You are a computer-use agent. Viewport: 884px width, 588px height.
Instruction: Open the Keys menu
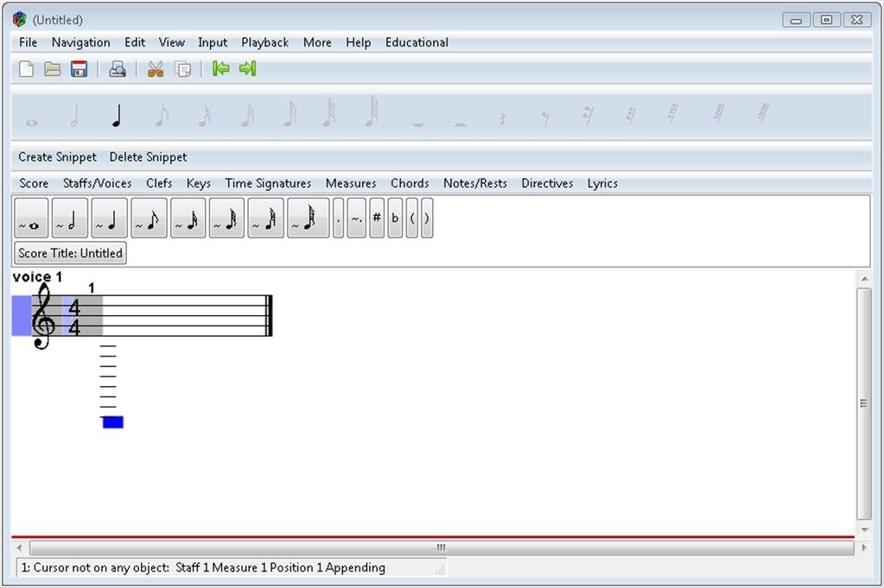click(199, 184)
